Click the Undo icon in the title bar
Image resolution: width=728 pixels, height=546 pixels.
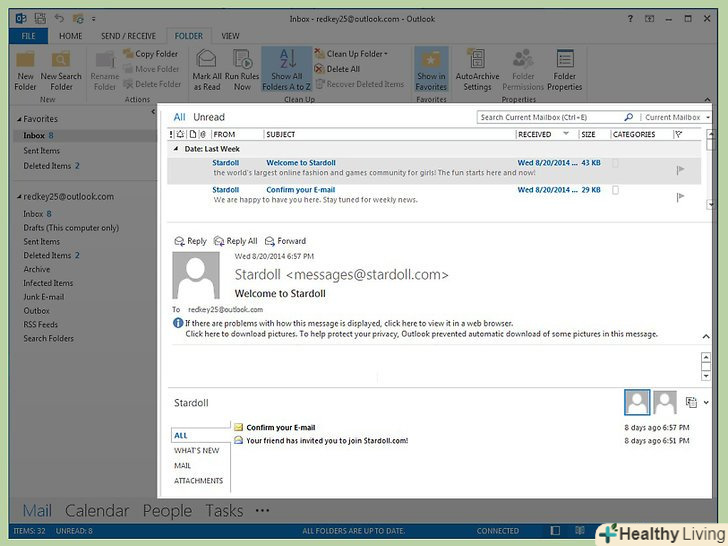[59, 19]
